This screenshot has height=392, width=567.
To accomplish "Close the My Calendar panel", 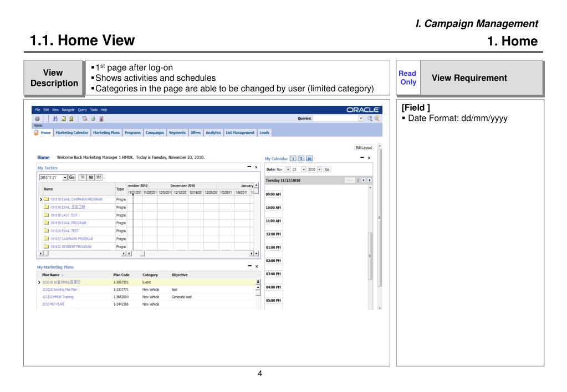I will (369, 158).
